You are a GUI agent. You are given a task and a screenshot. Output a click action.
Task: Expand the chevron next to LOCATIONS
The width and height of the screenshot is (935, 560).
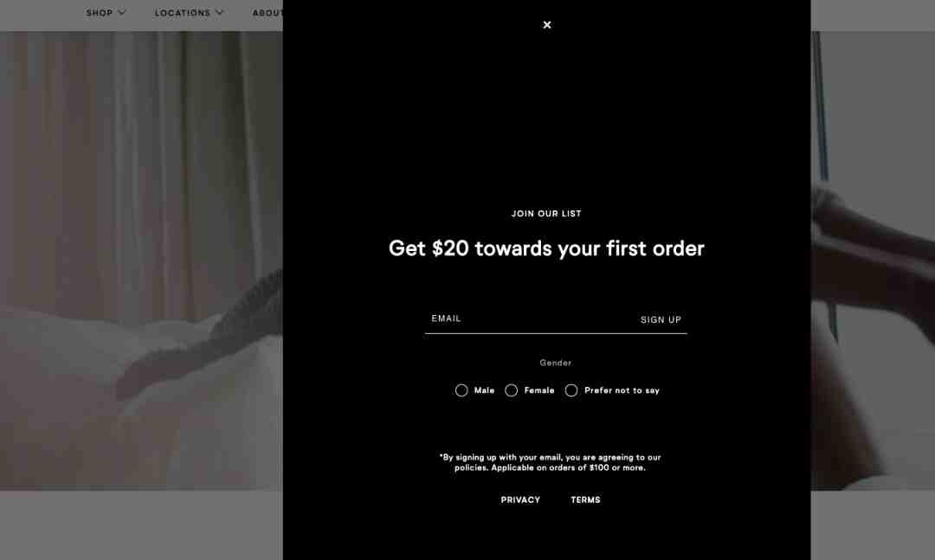(219, 12)
